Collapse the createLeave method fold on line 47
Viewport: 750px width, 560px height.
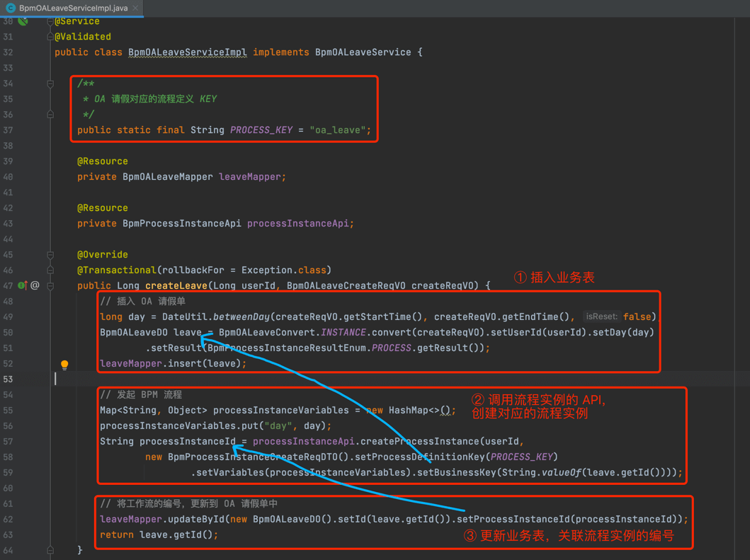tap(50, 285)
